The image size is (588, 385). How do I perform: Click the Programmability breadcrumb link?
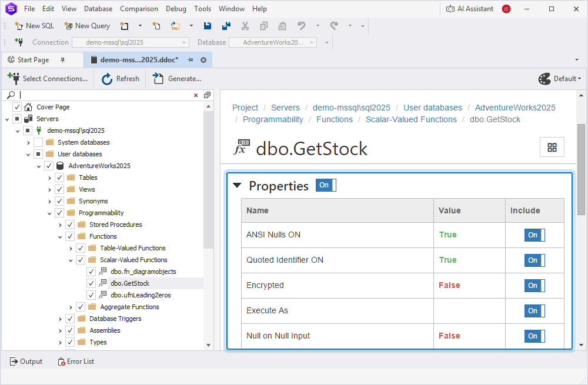273,119
